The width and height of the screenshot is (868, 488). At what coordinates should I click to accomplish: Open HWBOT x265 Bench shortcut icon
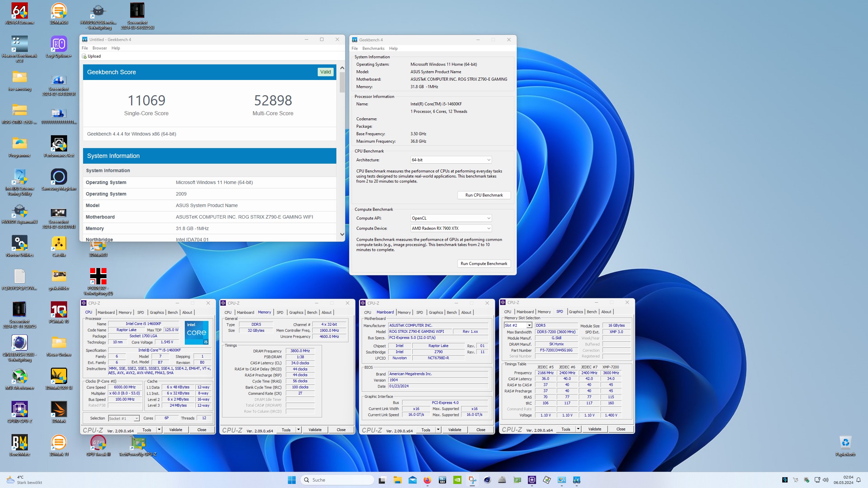98,16
